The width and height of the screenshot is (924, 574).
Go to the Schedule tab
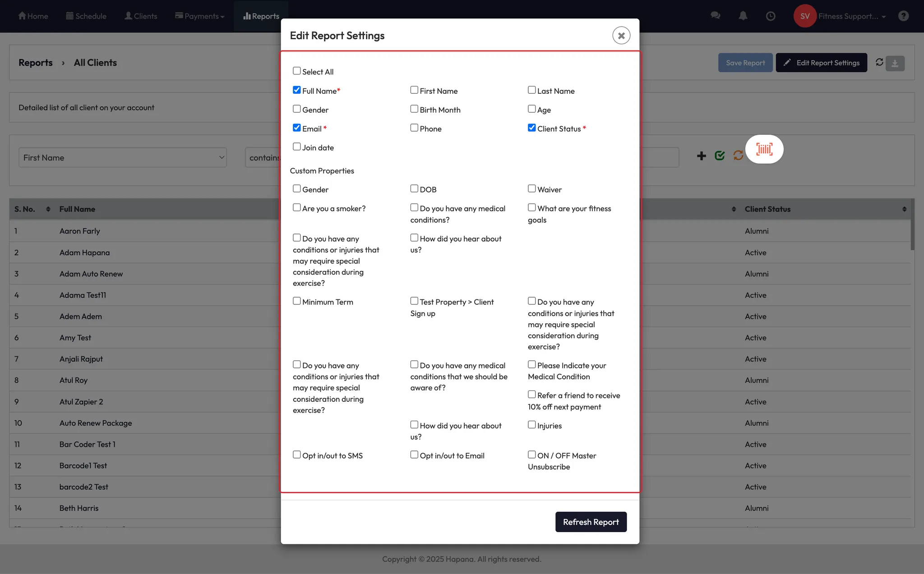click(86, 16)
